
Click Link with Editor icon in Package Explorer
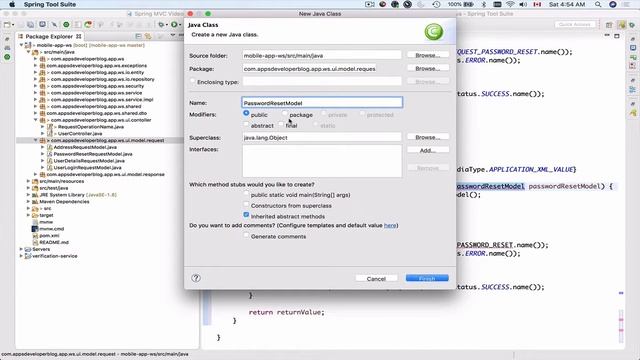[x=148, y=36]
